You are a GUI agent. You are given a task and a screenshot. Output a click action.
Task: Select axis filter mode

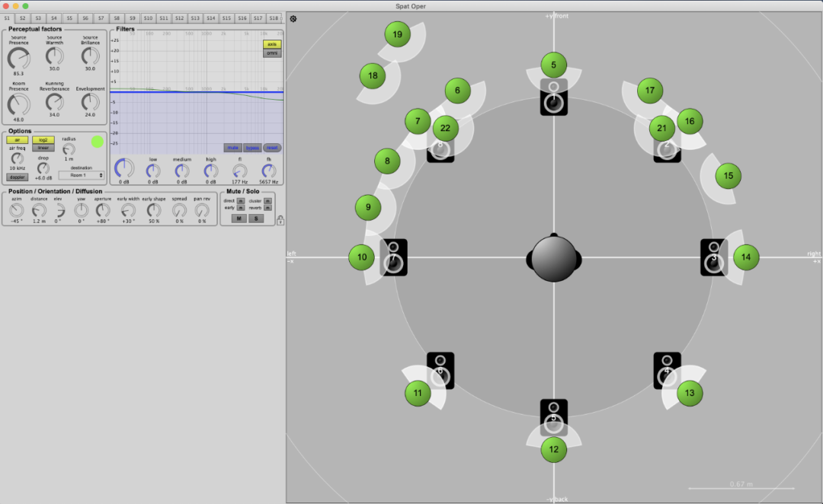272,44
